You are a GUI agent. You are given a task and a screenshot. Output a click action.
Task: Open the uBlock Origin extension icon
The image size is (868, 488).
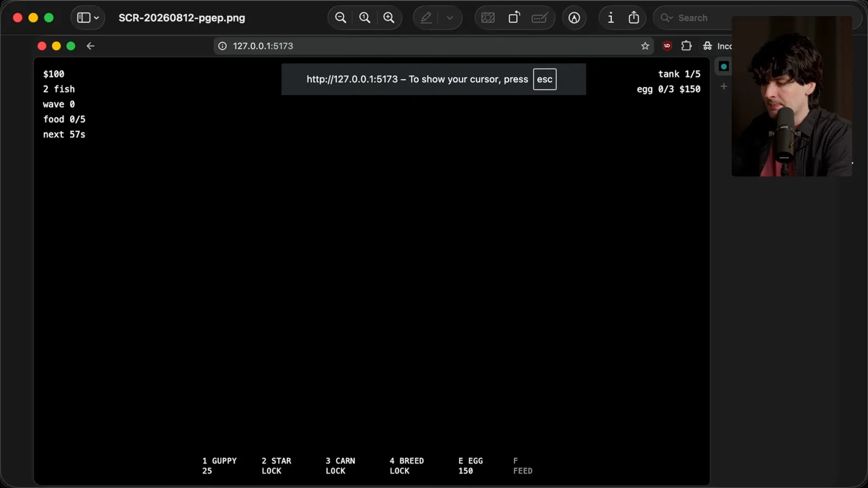pyautogui.click(x=667, y=46)
